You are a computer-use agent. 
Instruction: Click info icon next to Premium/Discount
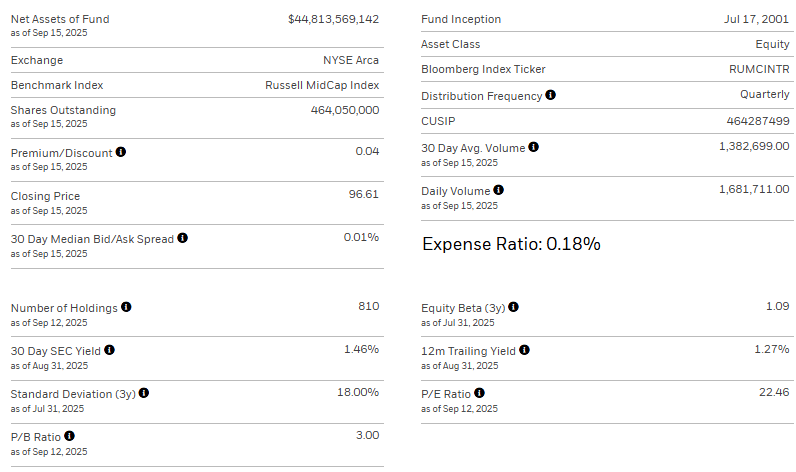(x=121, y=152)
